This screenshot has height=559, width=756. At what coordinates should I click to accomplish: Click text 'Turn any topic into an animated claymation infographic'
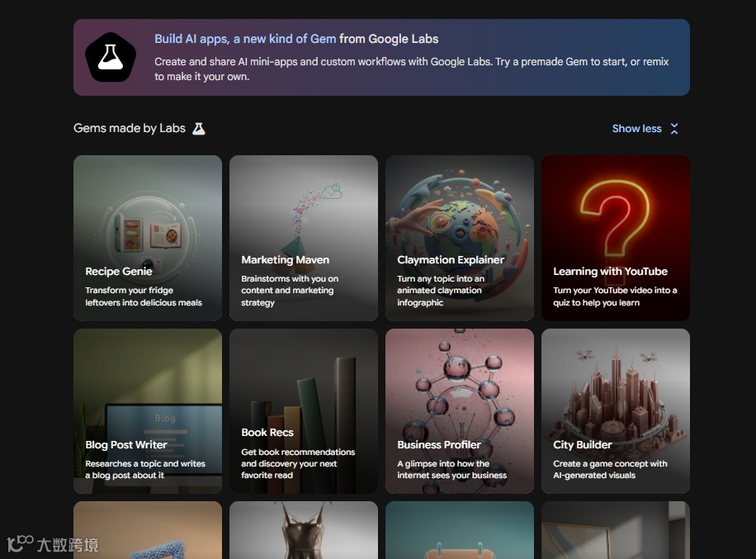pyautogui.click(x=441, y=291)
